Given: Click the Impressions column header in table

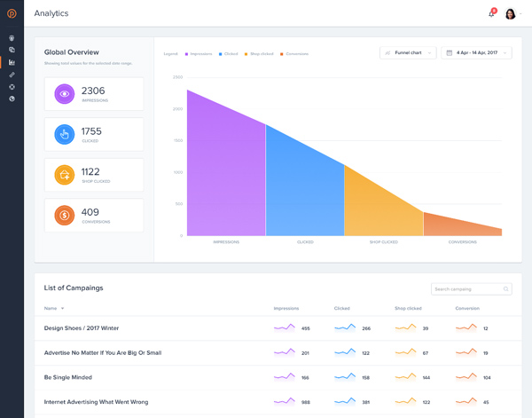Looking at the screenshot, I should (286, 308).
